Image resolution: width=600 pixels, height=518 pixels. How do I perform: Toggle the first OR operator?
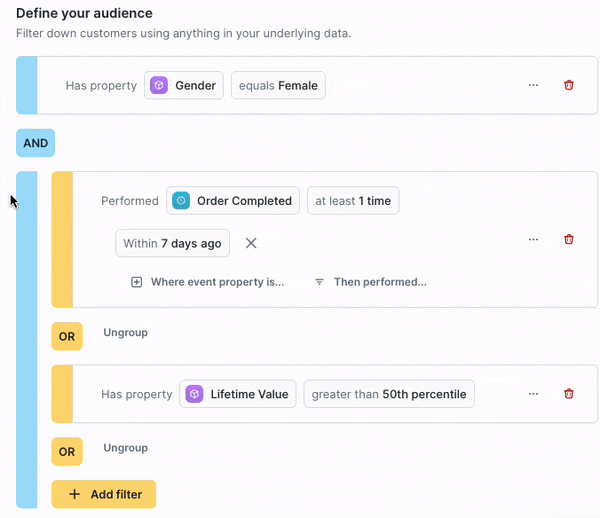pos(67,336)
